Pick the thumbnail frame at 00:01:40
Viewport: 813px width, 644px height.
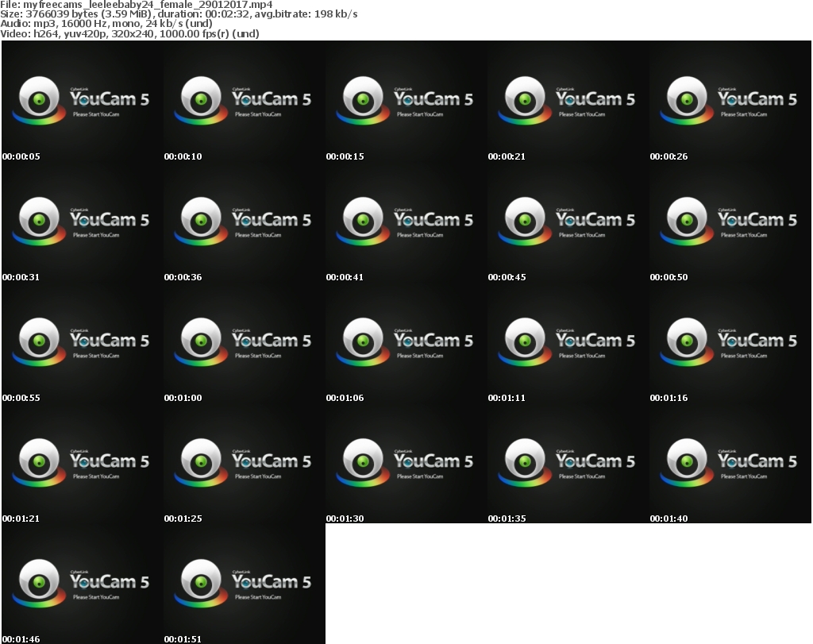pyautogui.click(x=730, y=463)
